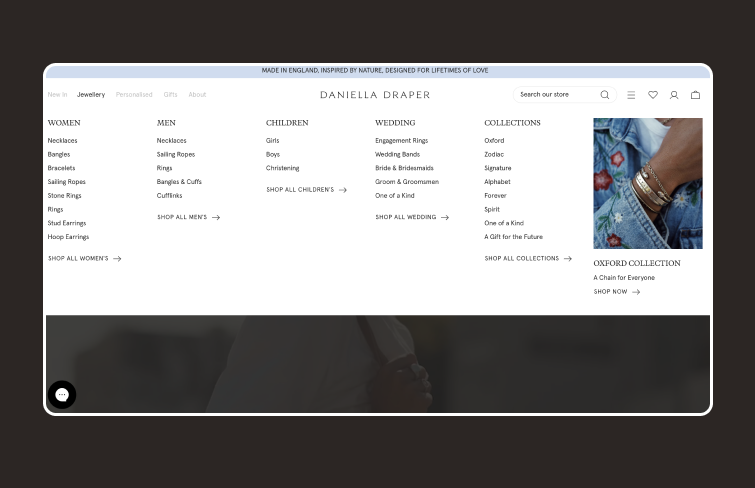755x488 pixels.
Task: Click the Daniella Draper logo
Action: [x=375, y=95]
